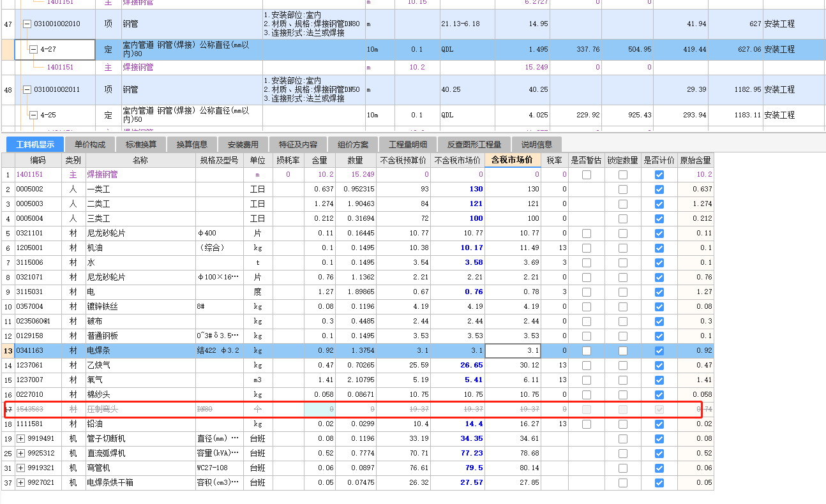This screenshot has height=504, width=826.
Task: Select the 普通钢板 name cell
Action: pyautogui.click(x=140, y=336)
